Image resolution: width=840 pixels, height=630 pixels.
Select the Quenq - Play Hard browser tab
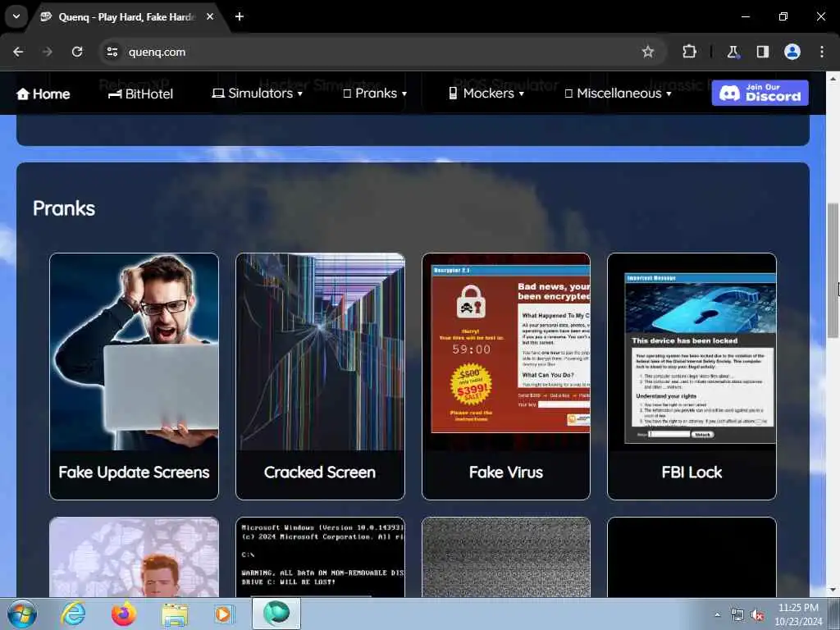(127, 17)
